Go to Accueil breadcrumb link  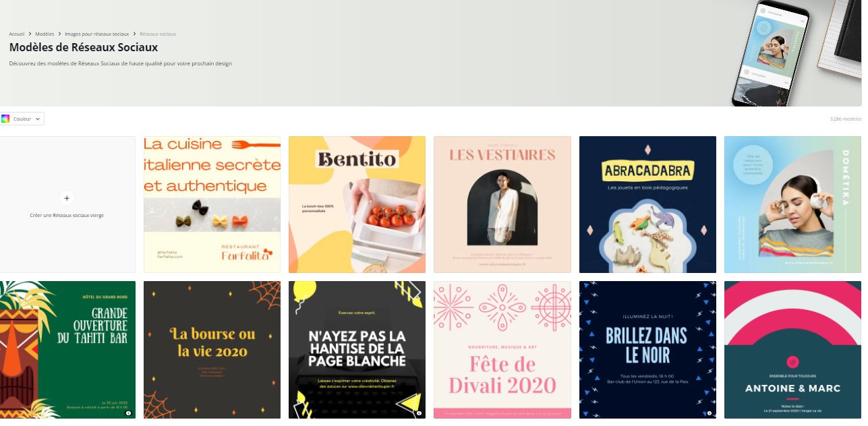[17, 34]
